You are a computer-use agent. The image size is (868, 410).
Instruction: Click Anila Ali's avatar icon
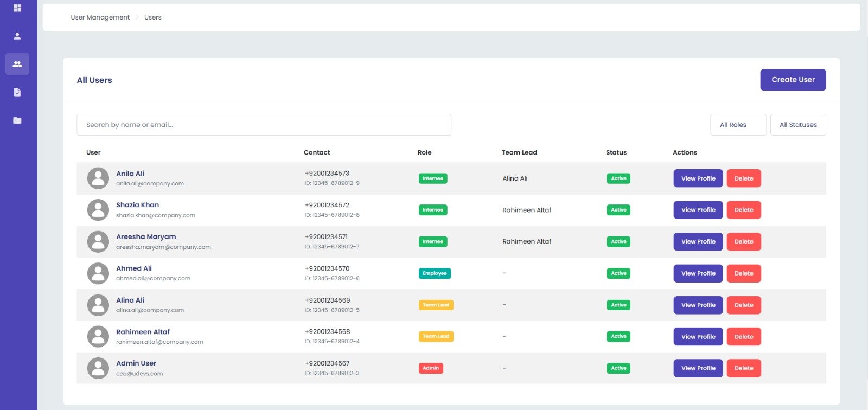click(x=98, y=178)
